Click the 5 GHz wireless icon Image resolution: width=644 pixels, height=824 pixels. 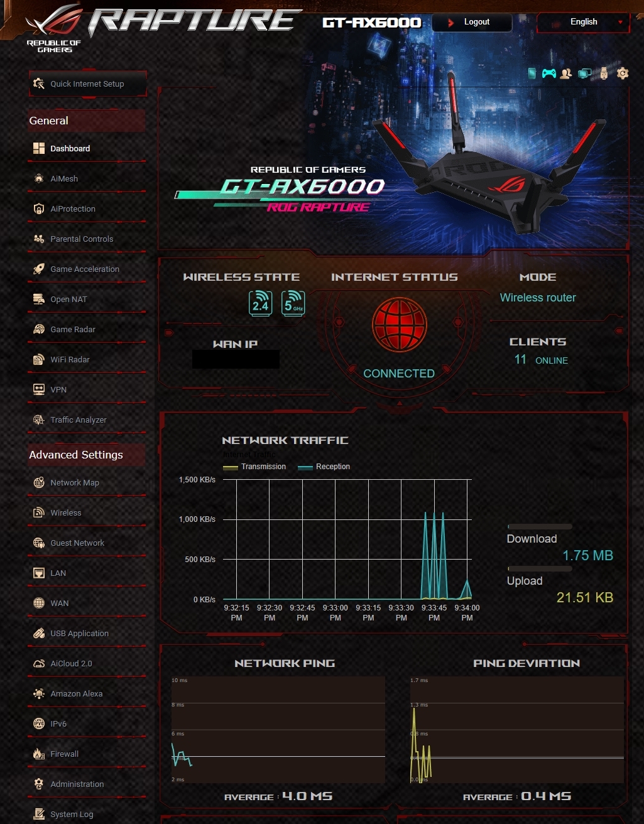coord(293,303)
